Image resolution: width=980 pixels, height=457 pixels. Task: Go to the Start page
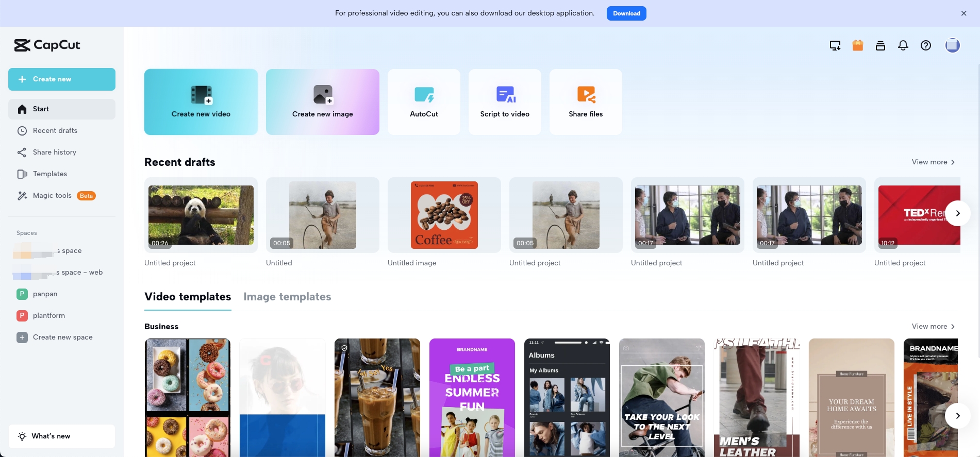coord(62,109)
